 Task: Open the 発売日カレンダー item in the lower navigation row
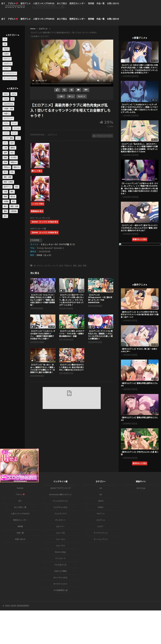pos(77,19)
